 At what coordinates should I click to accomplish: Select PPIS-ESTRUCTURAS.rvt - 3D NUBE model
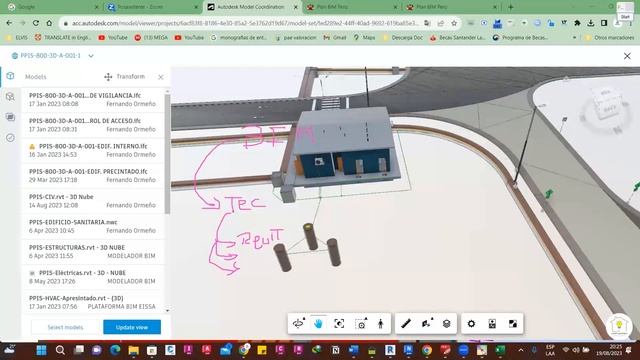click(x=93, y=251)
